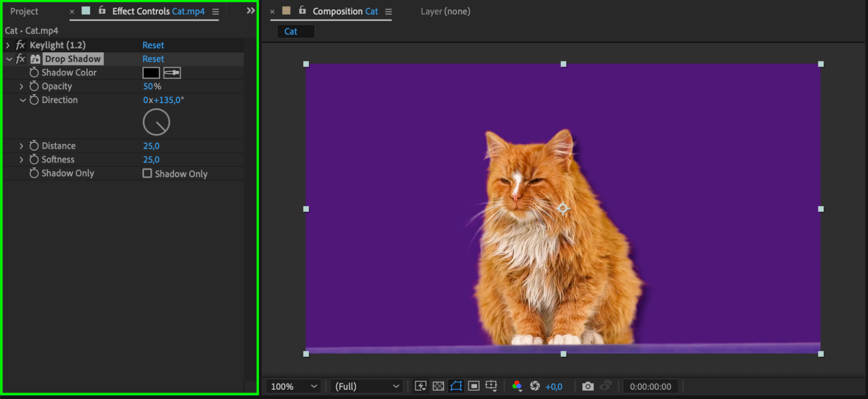Pick shadow color with the eyedropper
This screenshot has height=399, width=868.
tap(172, 73)
